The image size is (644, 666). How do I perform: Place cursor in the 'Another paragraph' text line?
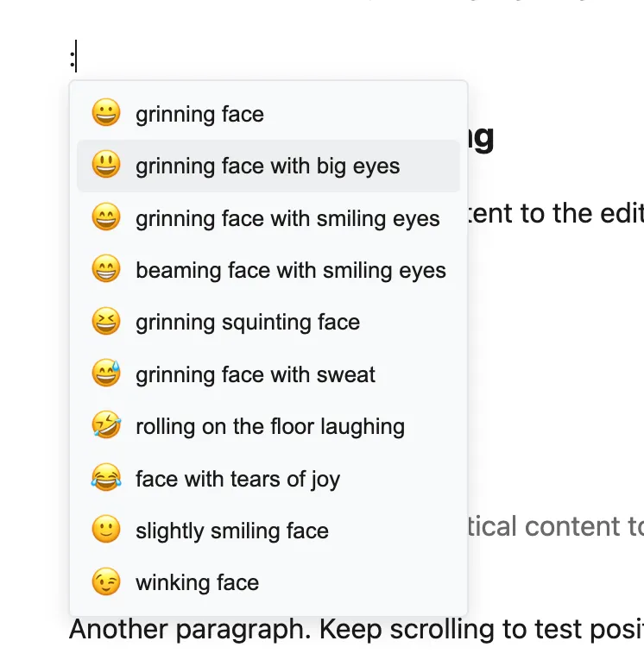click(x=357, y=630)
